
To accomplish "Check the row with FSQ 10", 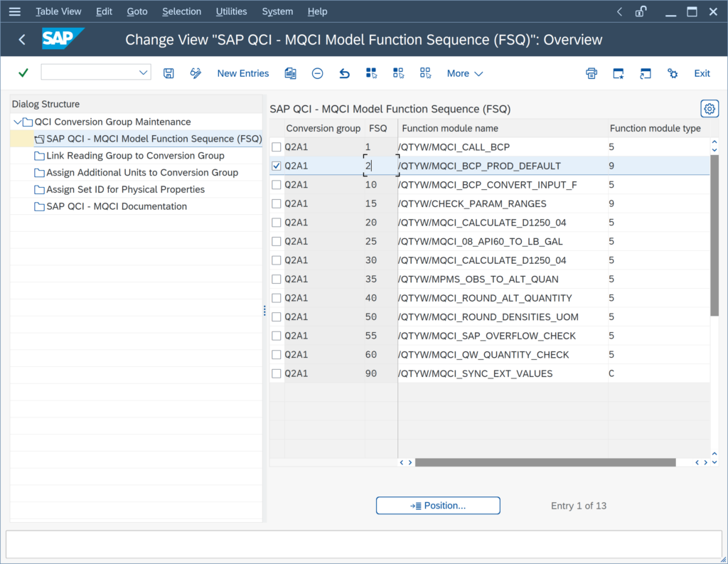I will [277, 184].
